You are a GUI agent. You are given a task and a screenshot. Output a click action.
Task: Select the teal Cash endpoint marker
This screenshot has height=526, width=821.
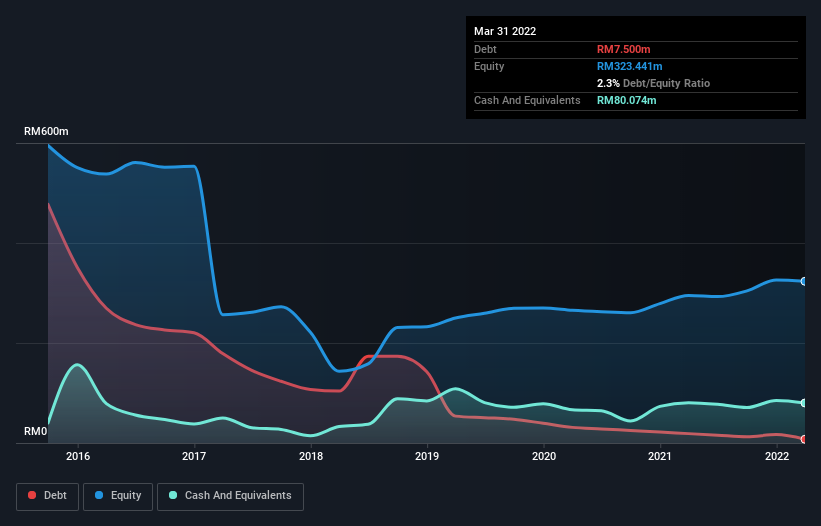[x=804, y=403]
